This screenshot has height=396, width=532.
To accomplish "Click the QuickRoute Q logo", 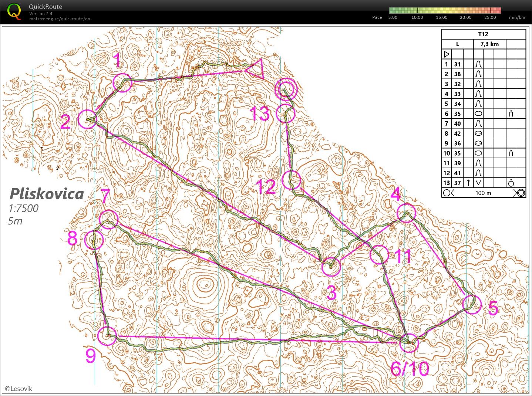I will (x=14, y=11).
